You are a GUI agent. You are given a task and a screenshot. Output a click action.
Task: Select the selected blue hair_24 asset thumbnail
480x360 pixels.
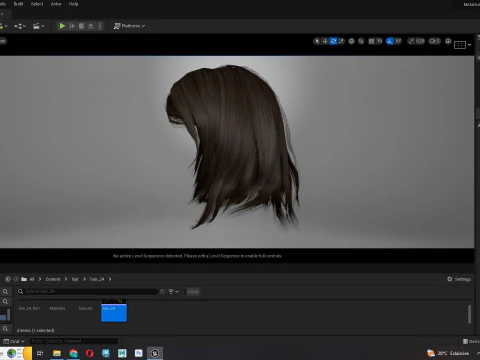pos(114,310)
